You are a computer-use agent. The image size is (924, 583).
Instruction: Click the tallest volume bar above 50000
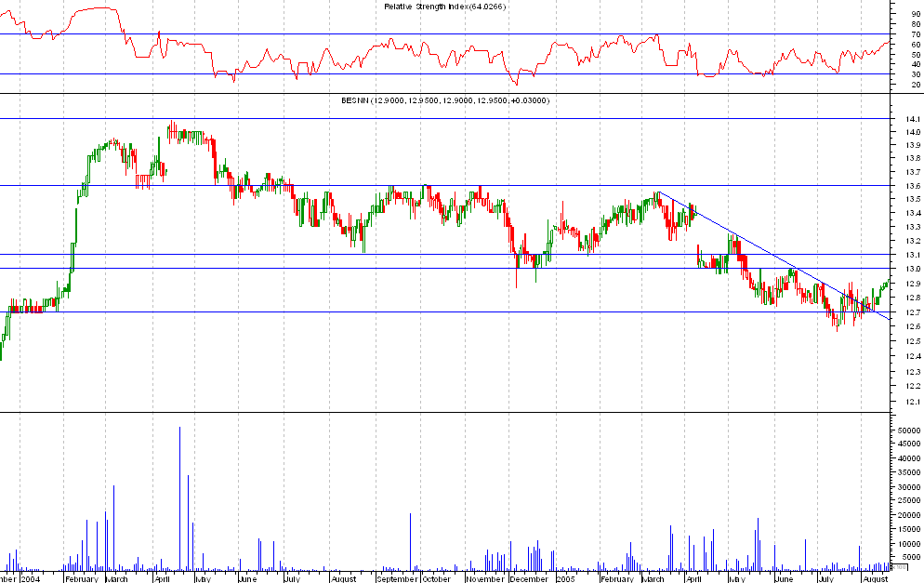tap(179, 498)
